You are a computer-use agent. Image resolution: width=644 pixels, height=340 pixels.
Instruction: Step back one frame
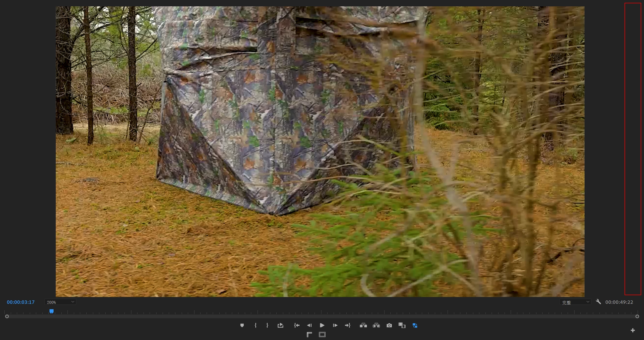(309, 325)
